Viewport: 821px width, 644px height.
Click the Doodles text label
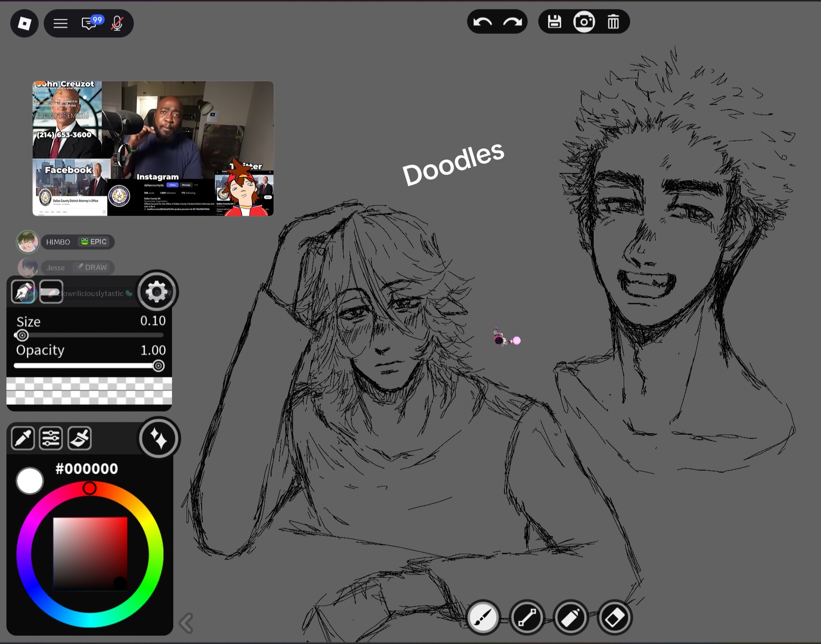tap(453, 163)
